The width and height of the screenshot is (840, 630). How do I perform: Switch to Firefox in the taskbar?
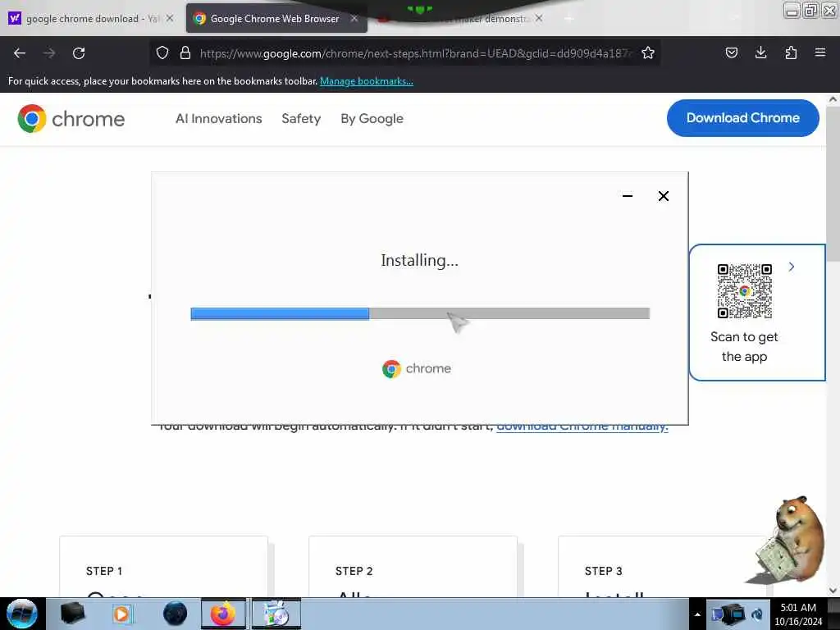[223, 614]
